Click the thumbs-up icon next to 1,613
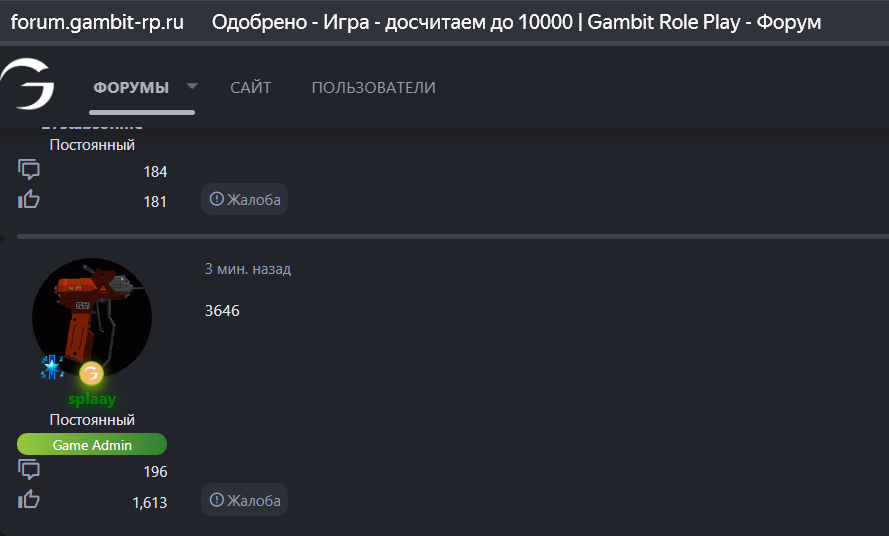 coord(29,500)
